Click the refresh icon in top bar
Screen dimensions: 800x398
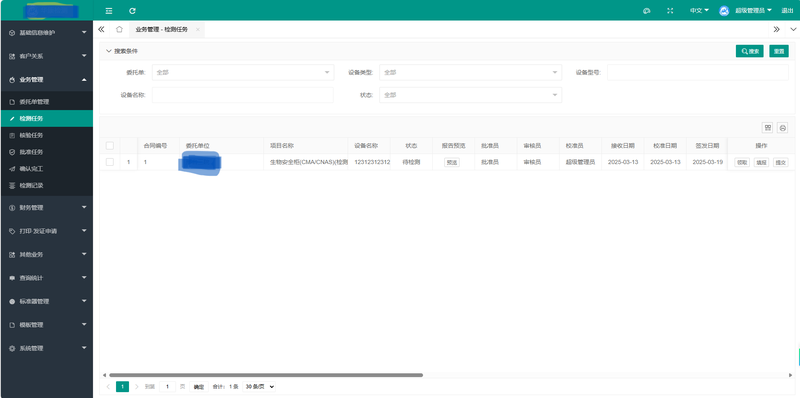point(132,11)
